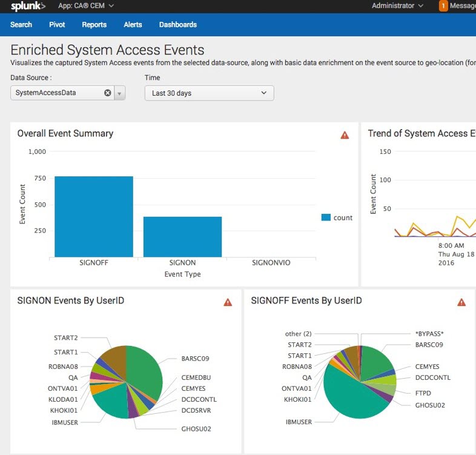Open the Reports tab
476x455 pixels.
tap(94, 25)
